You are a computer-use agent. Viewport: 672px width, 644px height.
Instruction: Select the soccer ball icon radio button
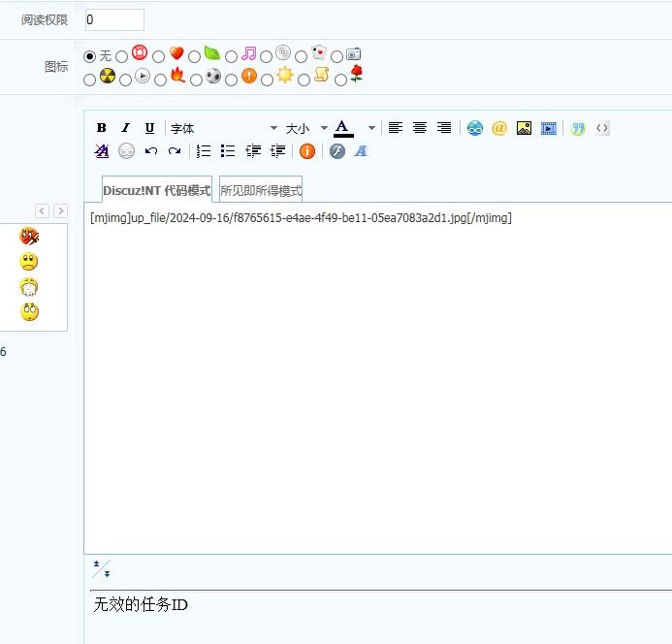[196, 80]
